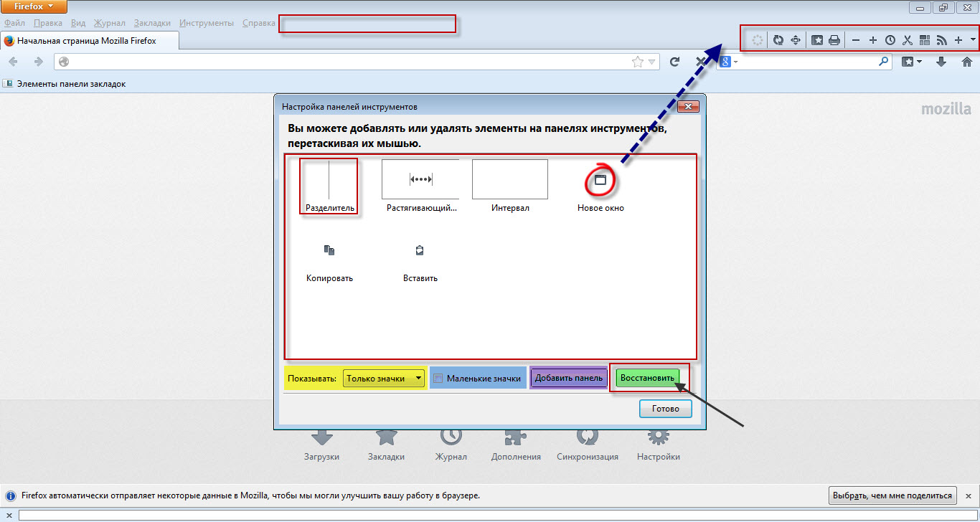Screen dimensions: 980x522
Task: Select the Копировать icon in dialog
Action: point(329,250)
